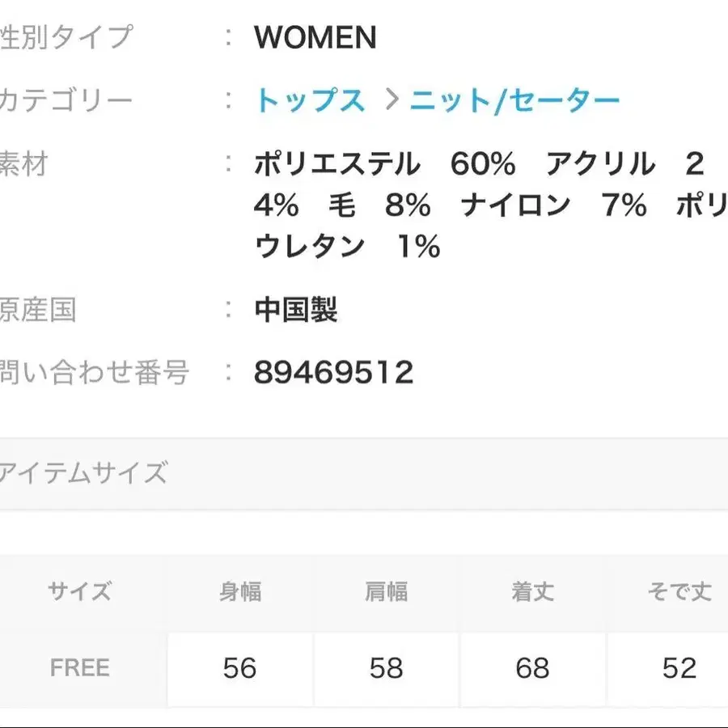Click the 身幅 column header
The image size is (728, 728).
[x=239, y=591]
